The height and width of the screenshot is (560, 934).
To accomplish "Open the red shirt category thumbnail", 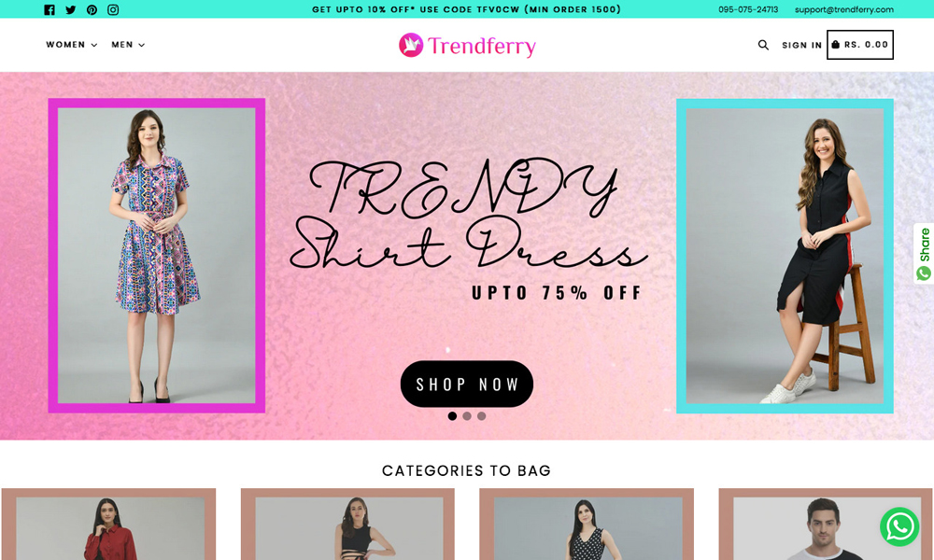I will tap(108, 525).
